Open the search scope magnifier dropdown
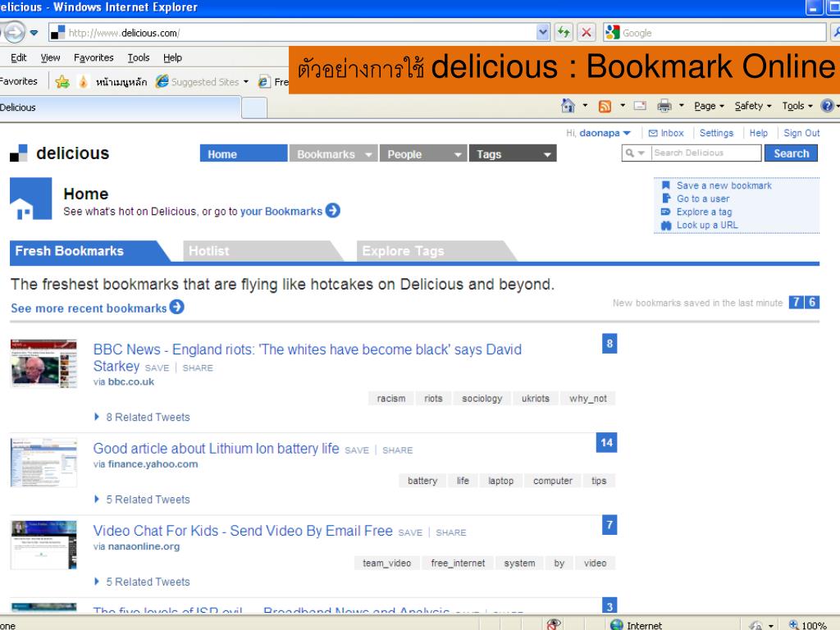 pyautogui.click(x=635, y=153)
